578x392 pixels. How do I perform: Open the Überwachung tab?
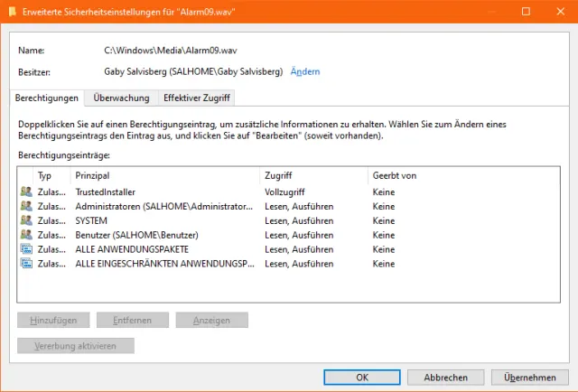point(121,98)
